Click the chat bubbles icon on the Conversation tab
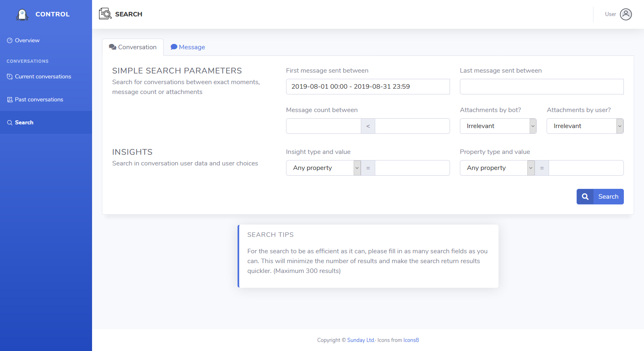This screenshot has height=351, width=644. point(112,47)
